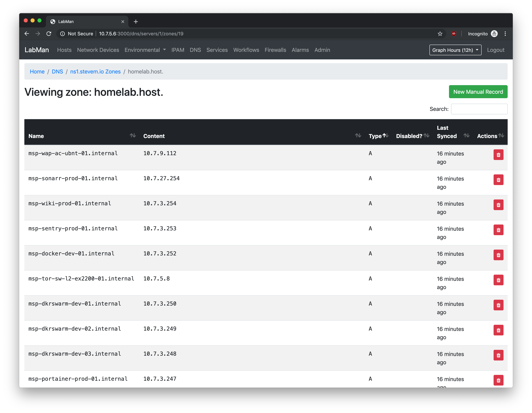Open the Graph Hours (12h) dropdown

click(x=455, y=50)
